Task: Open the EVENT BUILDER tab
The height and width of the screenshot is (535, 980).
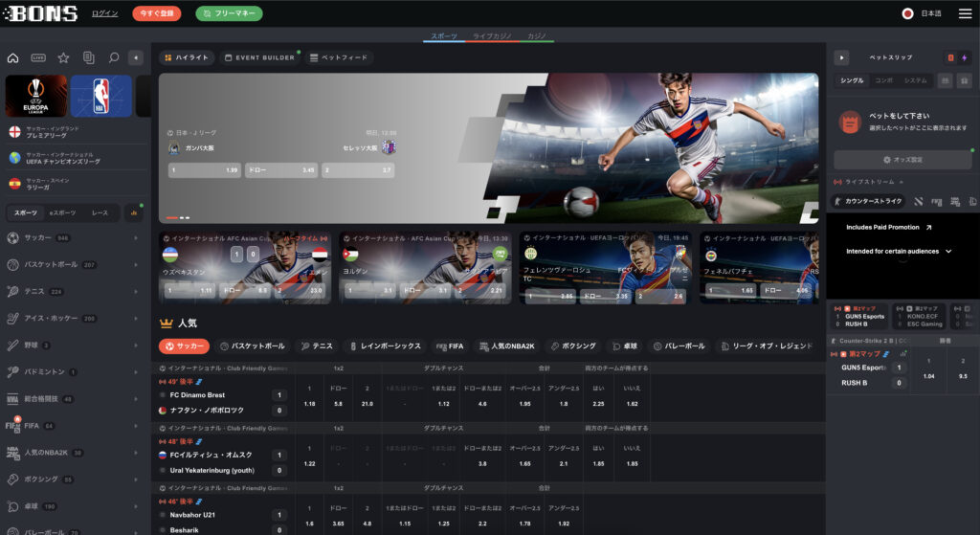Action: coord(259,57)
